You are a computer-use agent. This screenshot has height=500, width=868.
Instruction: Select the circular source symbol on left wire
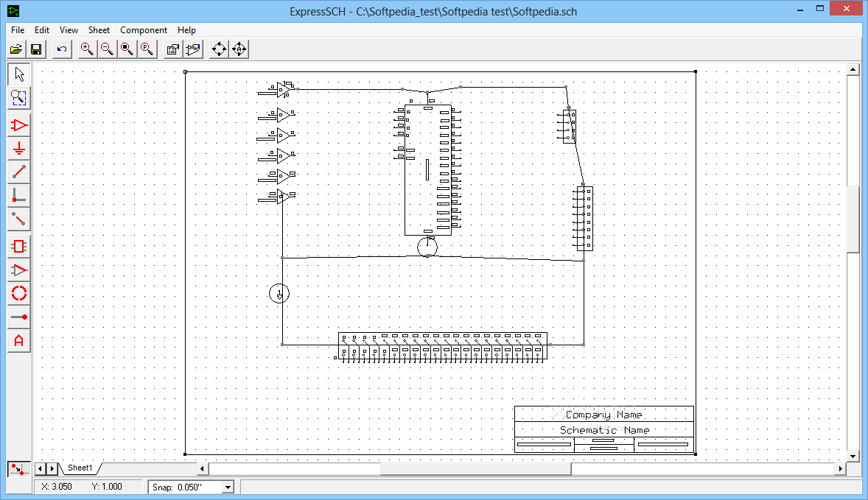tap(279, 293)
